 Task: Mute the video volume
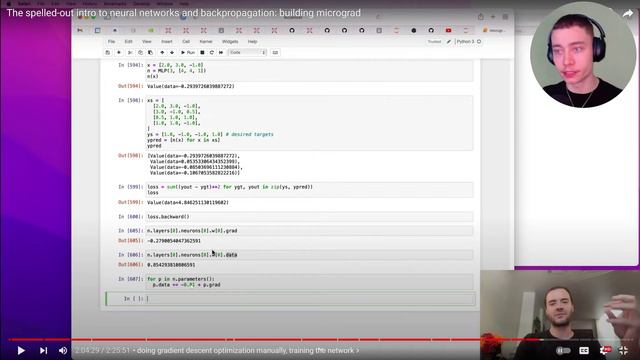pos(63,350)
